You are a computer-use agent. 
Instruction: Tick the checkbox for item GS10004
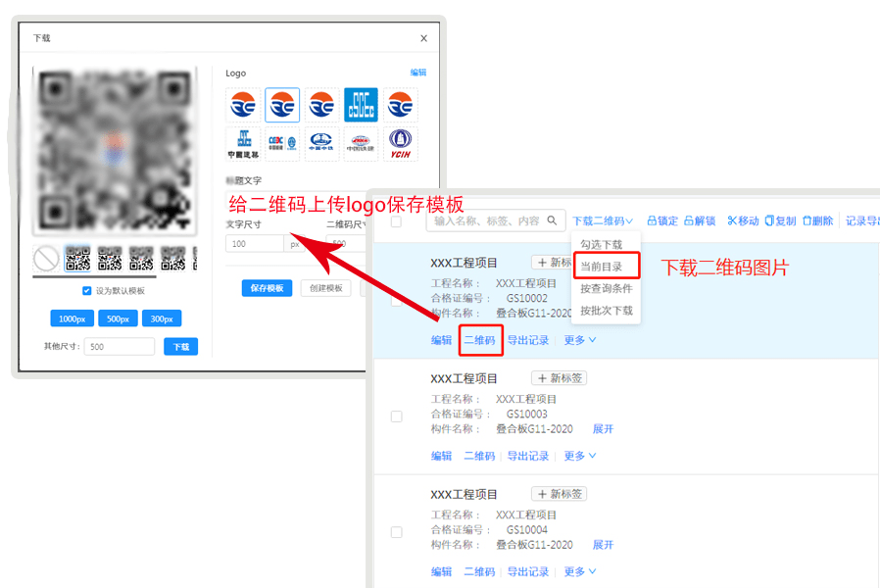click(396, 532)
